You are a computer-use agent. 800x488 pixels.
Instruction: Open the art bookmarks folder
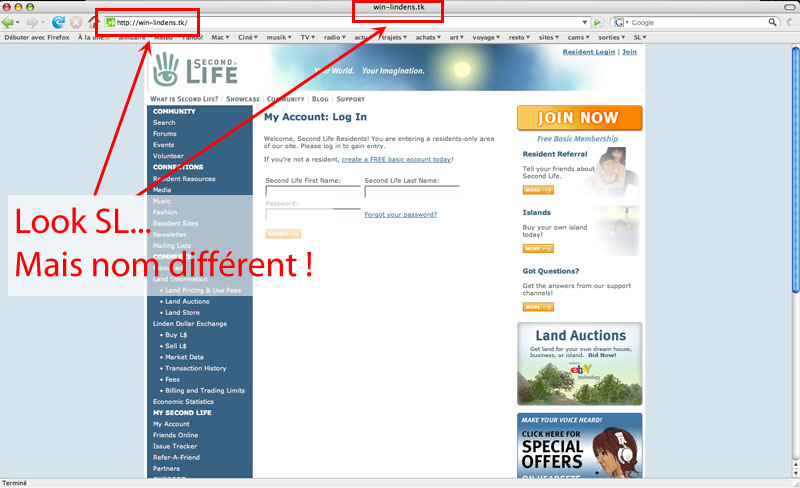click(x=456, y=37)
